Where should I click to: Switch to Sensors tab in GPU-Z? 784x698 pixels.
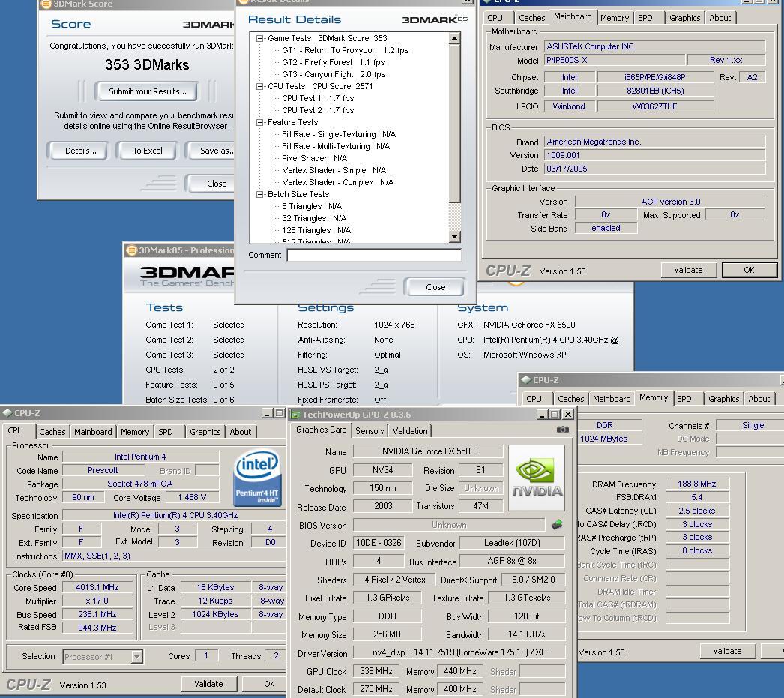[370, 431]
